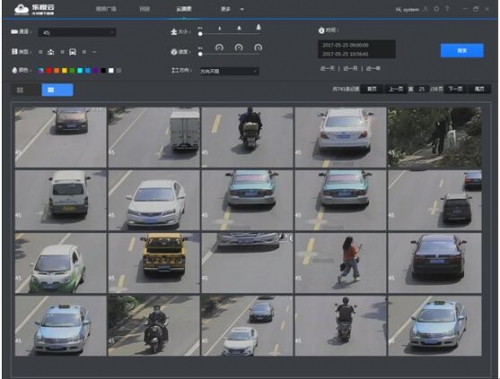
Task: Open the channel dropdown showing 45
Action: point(77,32)
